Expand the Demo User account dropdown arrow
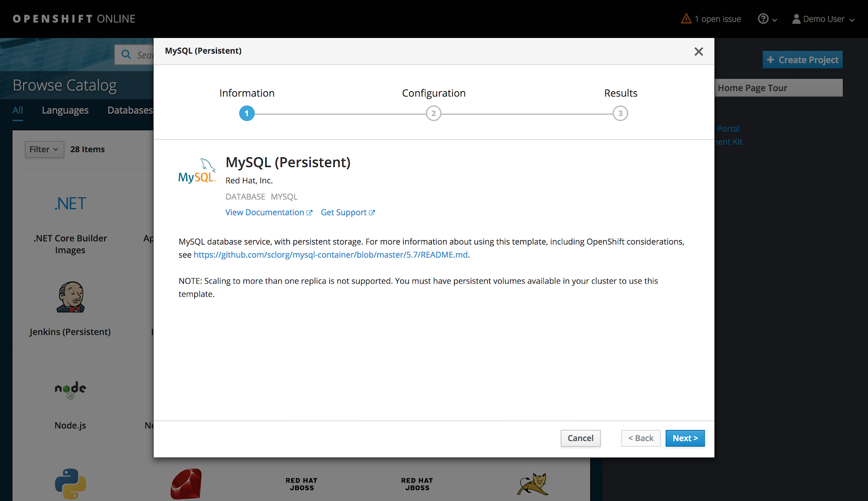The width and height of the screenshot is (868, 501). (852, 20)
